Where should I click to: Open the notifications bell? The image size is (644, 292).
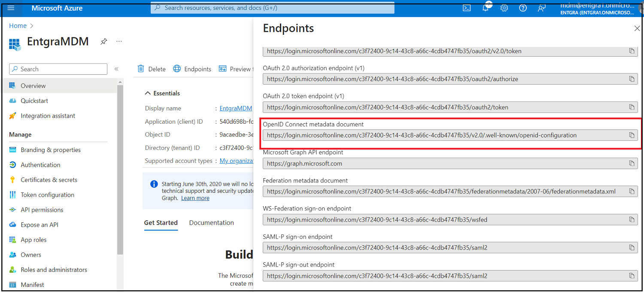click(486, 8)
